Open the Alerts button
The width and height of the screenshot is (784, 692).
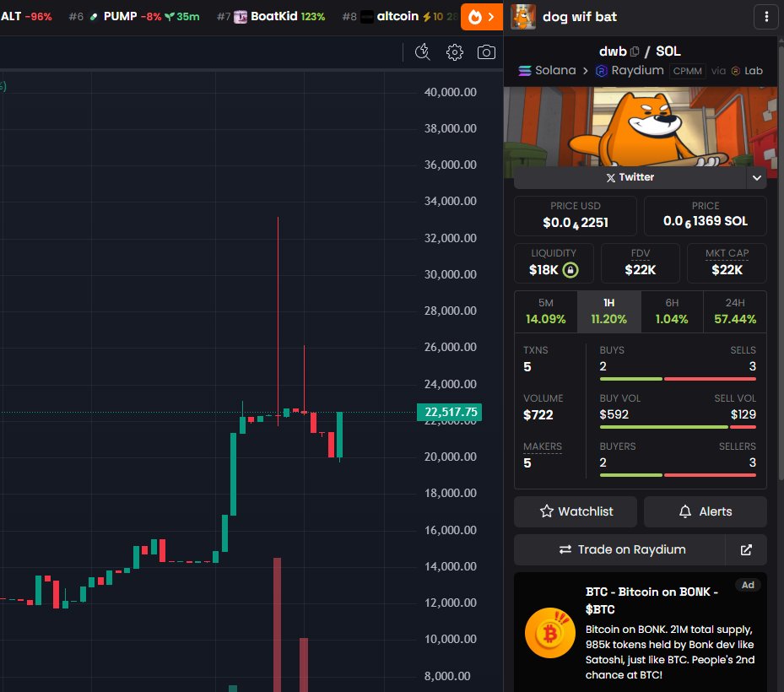(705, 511)
